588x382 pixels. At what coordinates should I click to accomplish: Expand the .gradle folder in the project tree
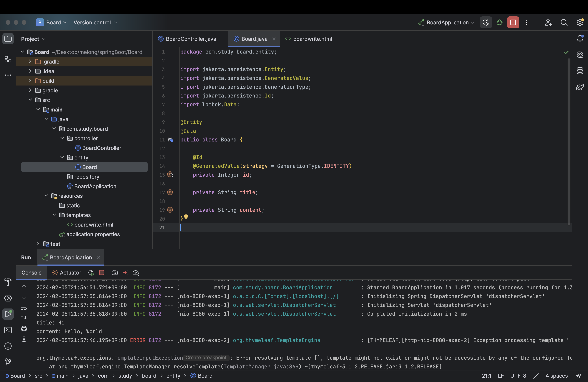pyautogui.click(x=30, y=62)
